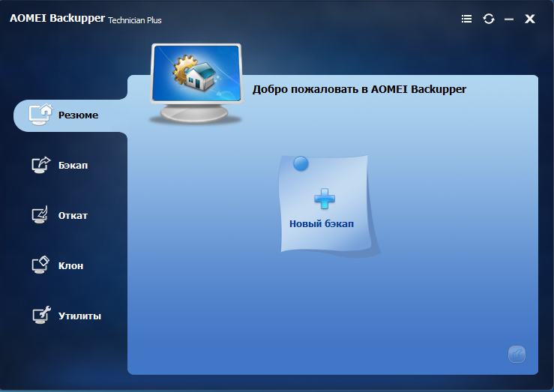Open the menu list icon in title bar
The width and height of the screenshot is (554, 392).
point(466,19)
